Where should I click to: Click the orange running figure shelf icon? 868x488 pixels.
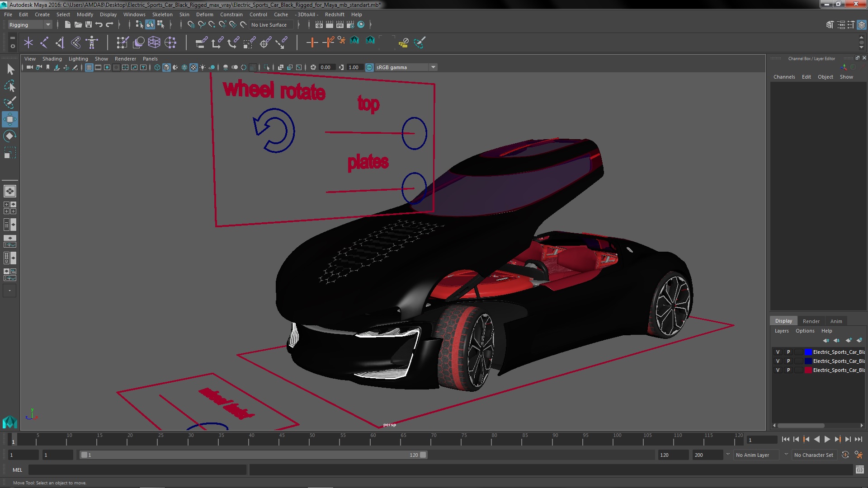(342, 41)
